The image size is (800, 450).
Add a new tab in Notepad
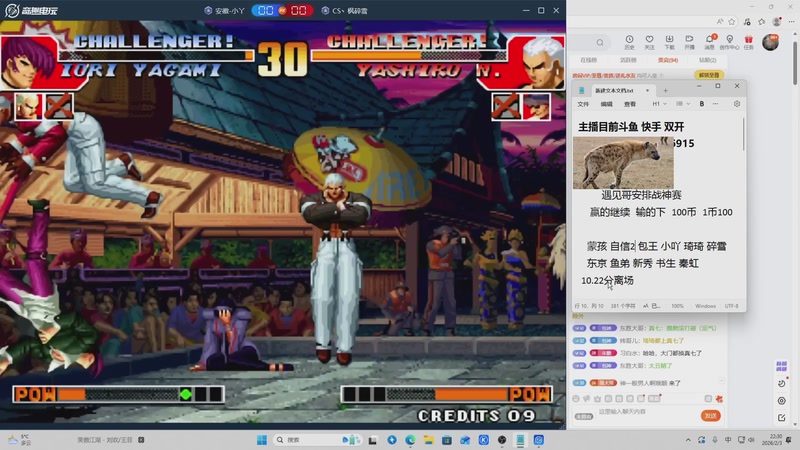(x=665, y=90)
